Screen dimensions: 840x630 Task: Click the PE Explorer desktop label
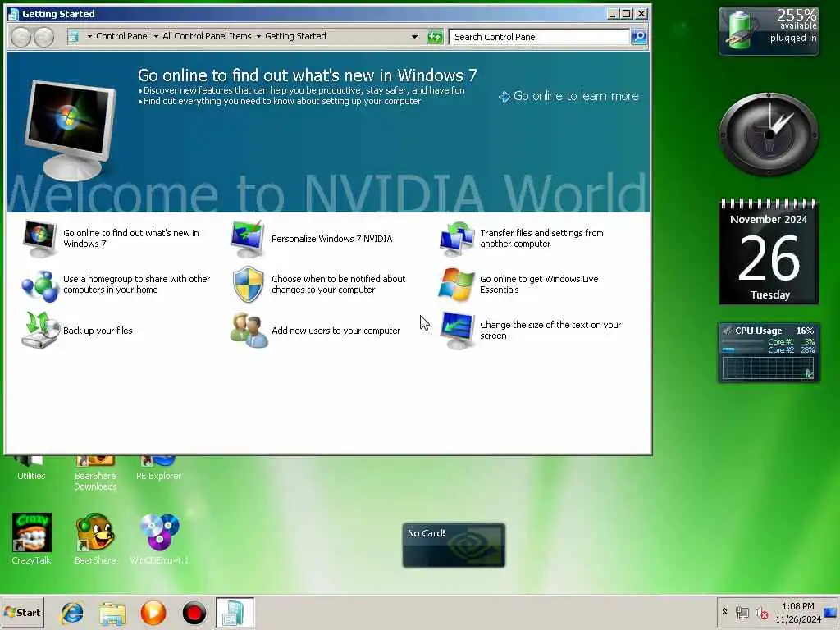click(x=158, y=476)
